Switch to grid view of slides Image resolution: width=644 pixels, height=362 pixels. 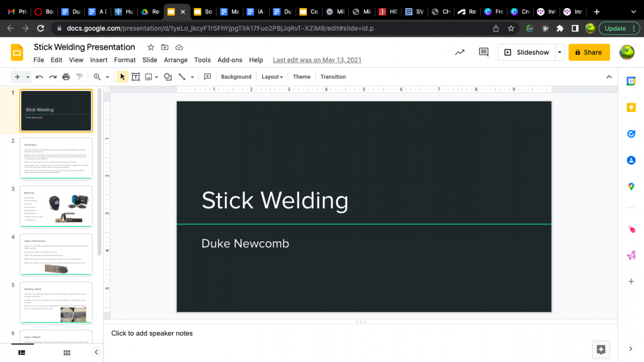click(67, 353)
